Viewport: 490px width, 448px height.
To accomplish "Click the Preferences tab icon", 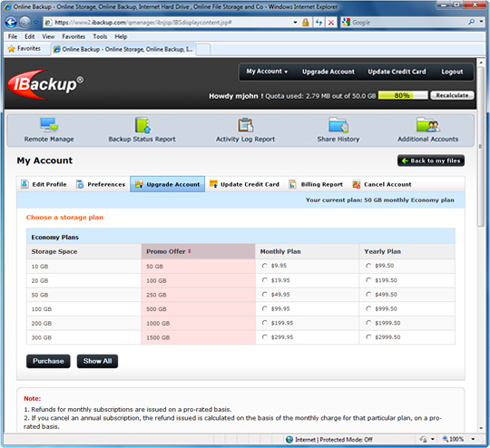I will 80,184.
